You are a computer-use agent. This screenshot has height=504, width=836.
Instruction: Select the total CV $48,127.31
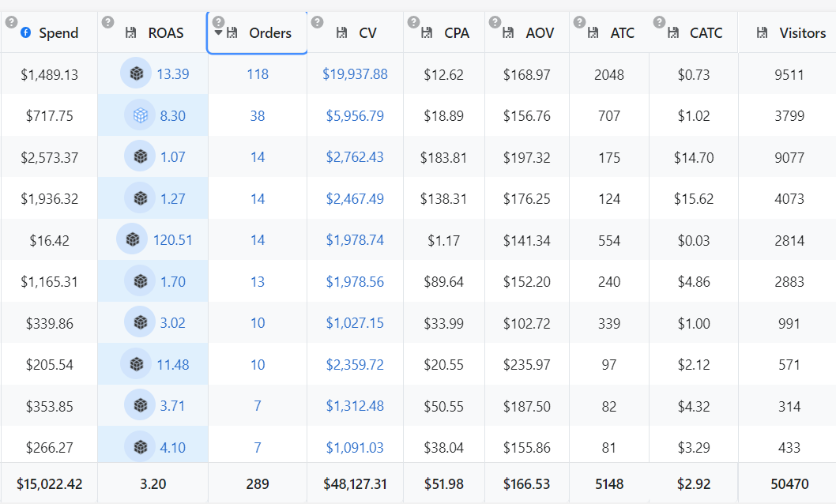[x=355, y=483]
